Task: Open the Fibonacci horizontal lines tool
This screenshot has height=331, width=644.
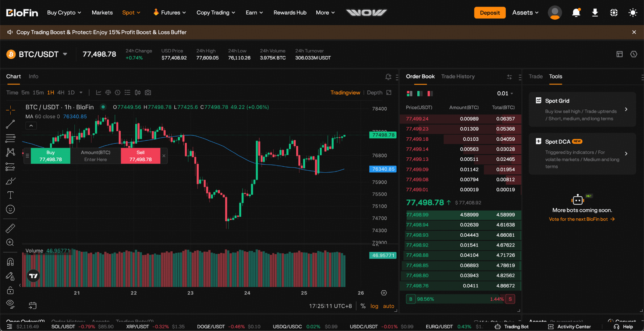Action: [10, 138]
